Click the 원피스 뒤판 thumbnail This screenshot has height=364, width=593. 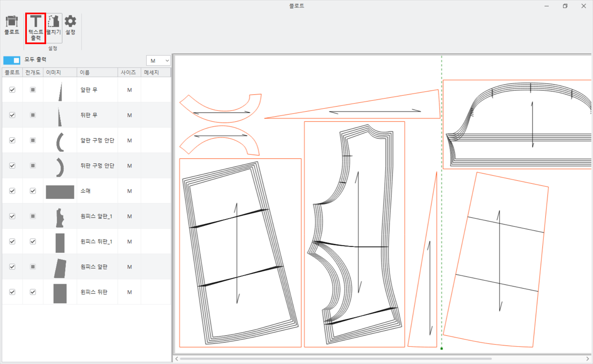coord(60,293)
